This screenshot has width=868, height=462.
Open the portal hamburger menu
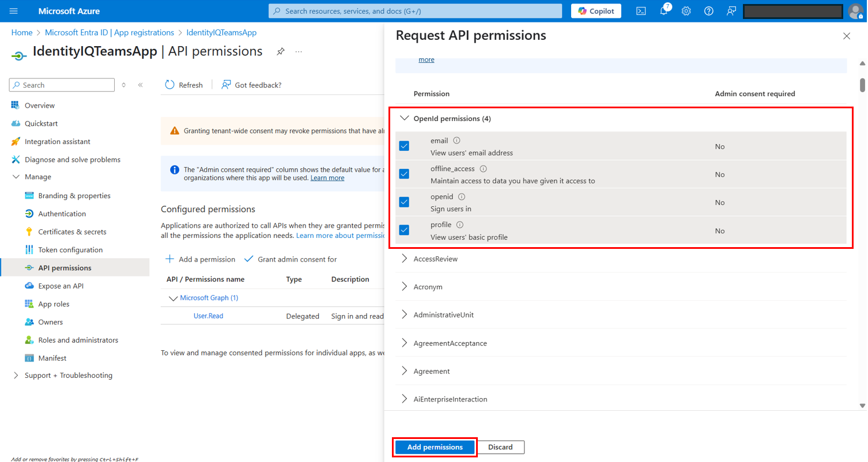(x=14, y=11)
